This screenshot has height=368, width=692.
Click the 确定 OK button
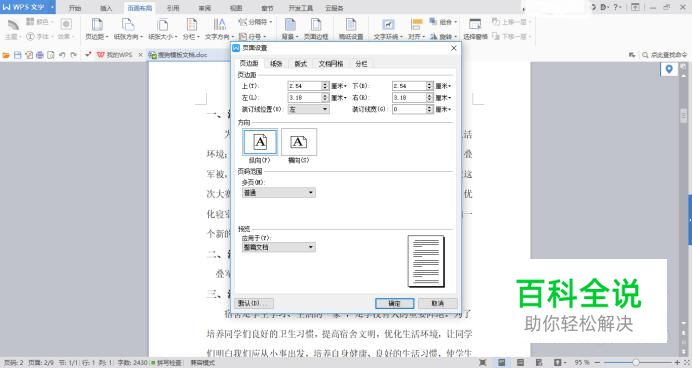pos(395,304)
